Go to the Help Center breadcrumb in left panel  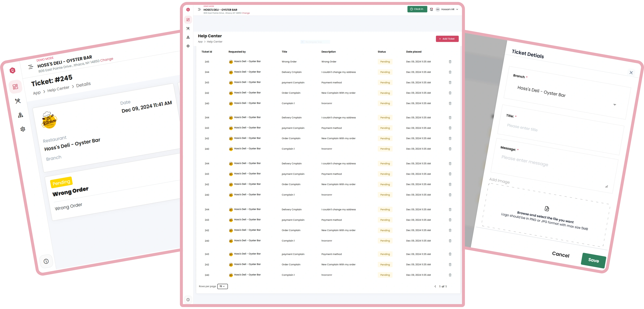(58, 89)
